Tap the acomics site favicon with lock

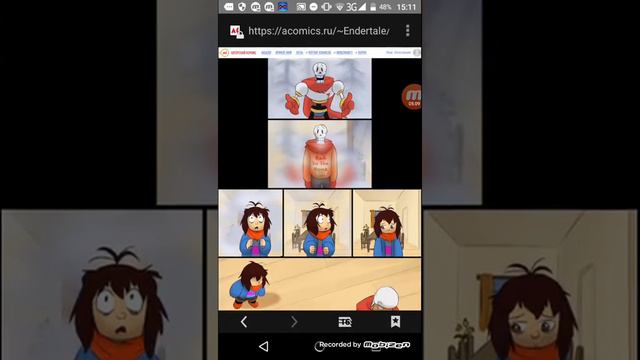pos(237,31)
